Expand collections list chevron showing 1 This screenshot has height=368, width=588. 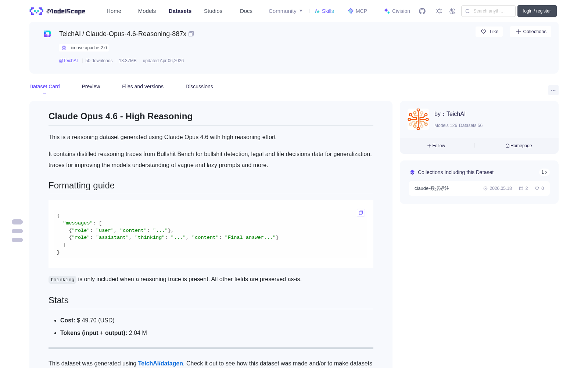click(x=544, y=172)
